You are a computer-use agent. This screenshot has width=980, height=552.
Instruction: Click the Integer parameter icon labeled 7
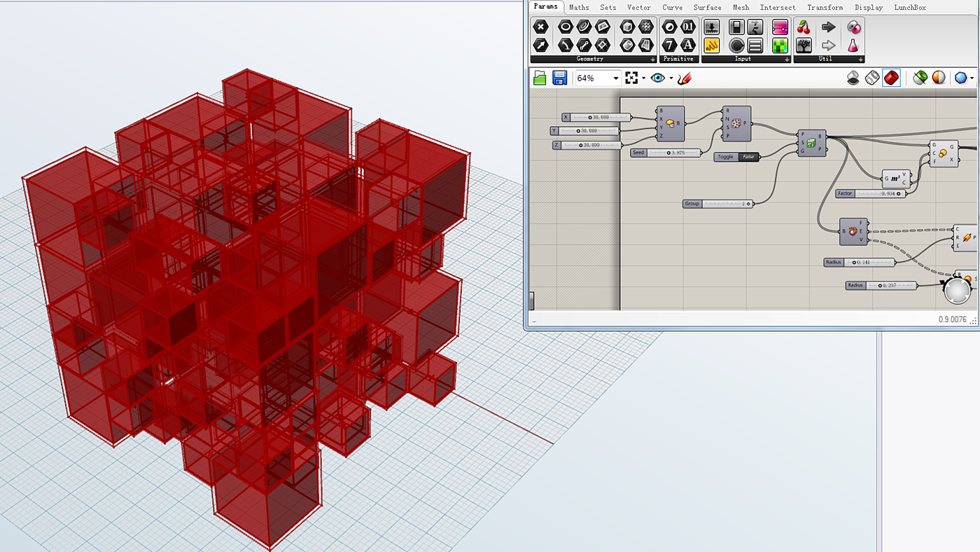[x=670, y=46]
